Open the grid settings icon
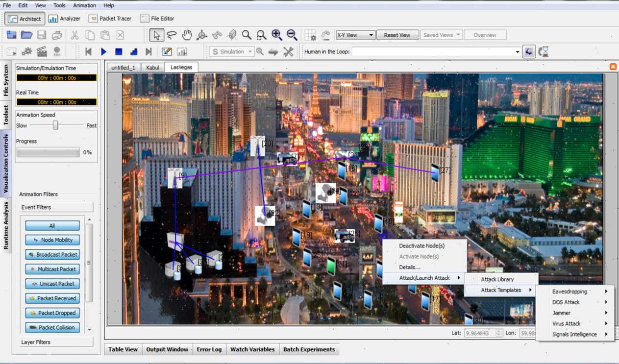 (x=310, y=35)
